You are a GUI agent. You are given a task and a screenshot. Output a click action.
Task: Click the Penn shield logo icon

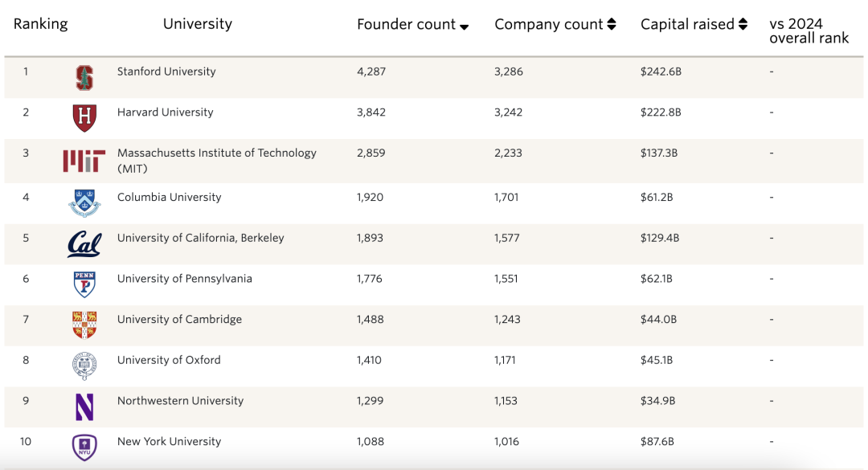tap(84, 284)
